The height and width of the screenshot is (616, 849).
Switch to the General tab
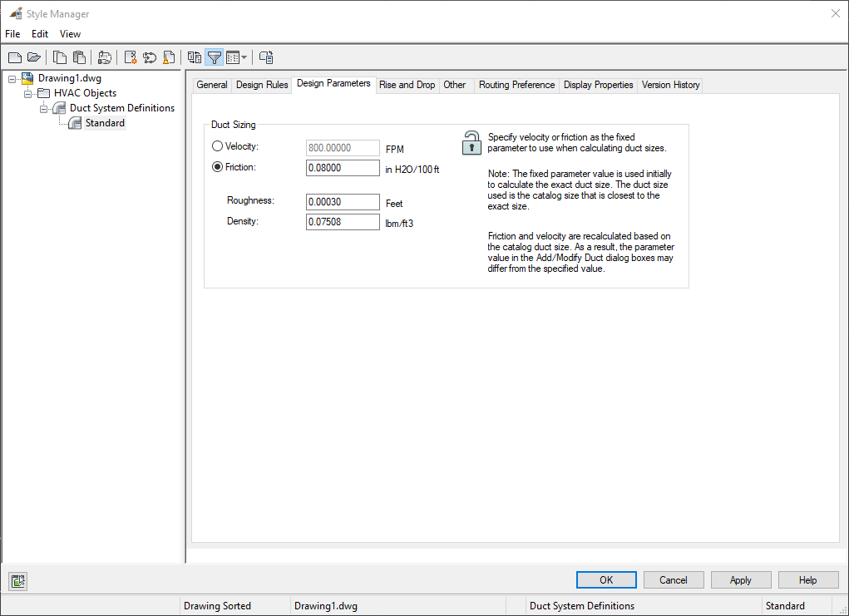(x=212, y=85)
